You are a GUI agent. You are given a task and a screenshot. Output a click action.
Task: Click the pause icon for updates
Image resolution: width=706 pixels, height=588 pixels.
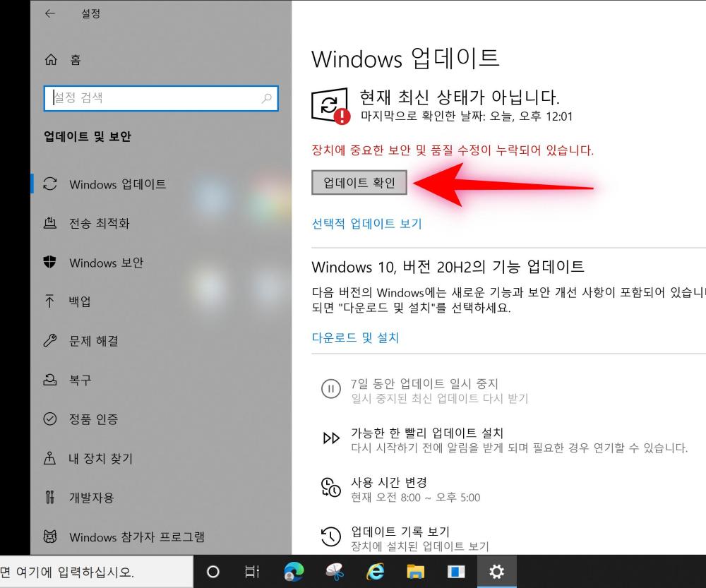click(331, 388)
